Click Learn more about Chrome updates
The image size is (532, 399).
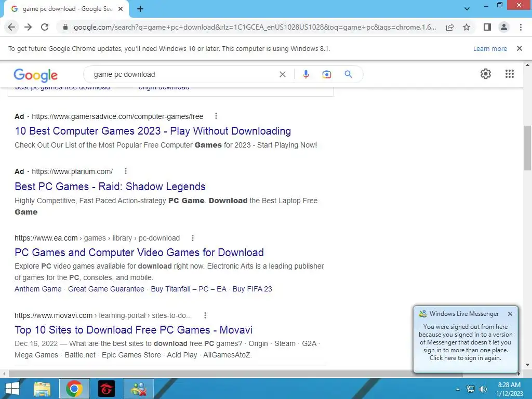490,48
